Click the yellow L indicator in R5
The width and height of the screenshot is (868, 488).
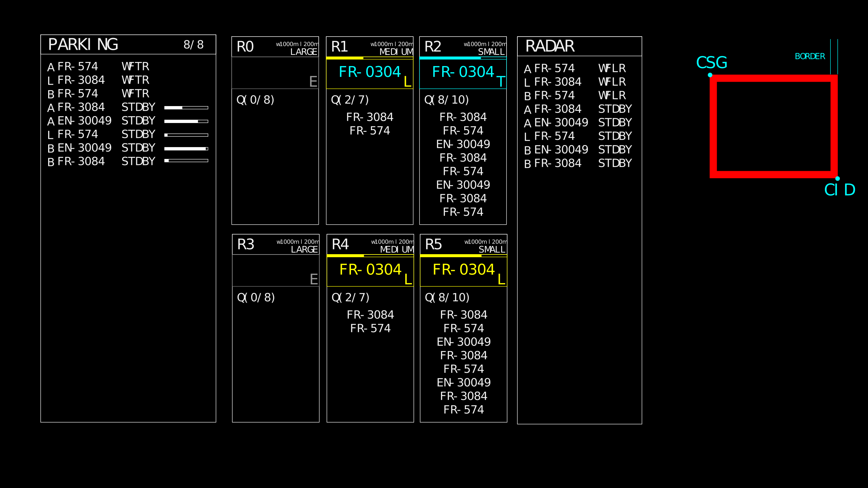501,279
